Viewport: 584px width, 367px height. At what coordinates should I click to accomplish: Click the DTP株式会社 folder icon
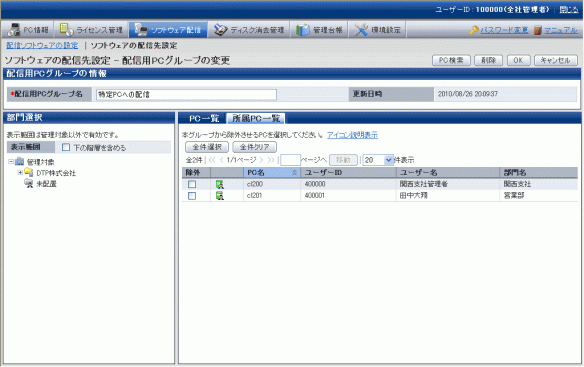coord(29,173)
